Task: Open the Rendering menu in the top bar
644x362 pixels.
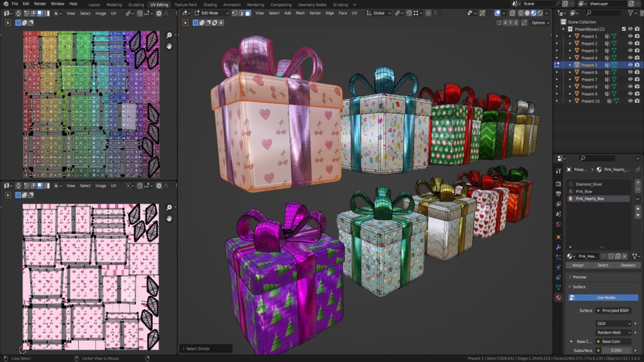Action: click(255, 3)
